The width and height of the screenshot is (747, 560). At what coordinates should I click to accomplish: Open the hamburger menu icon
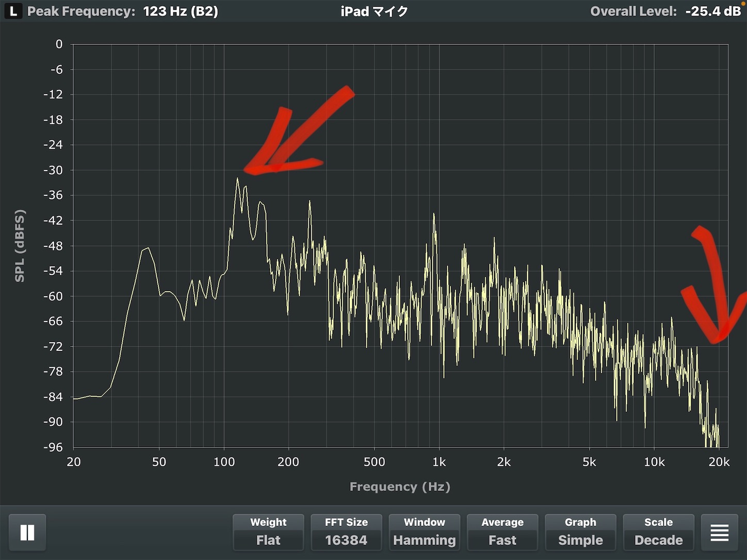719,532
